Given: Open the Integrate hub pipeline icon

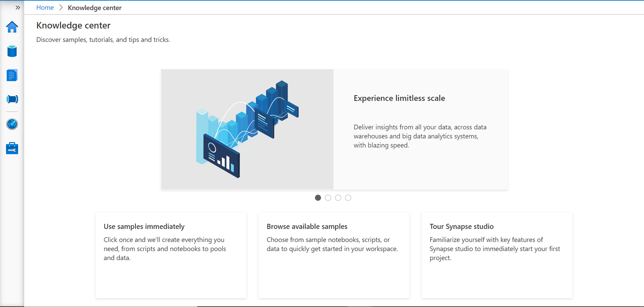Looking at the screenshot, I should (x=12, y=99).
